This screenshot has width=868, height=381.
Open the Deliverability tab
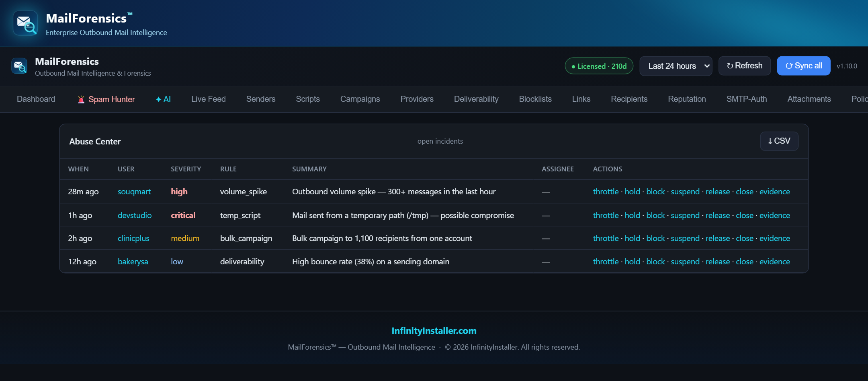(476, 99)
